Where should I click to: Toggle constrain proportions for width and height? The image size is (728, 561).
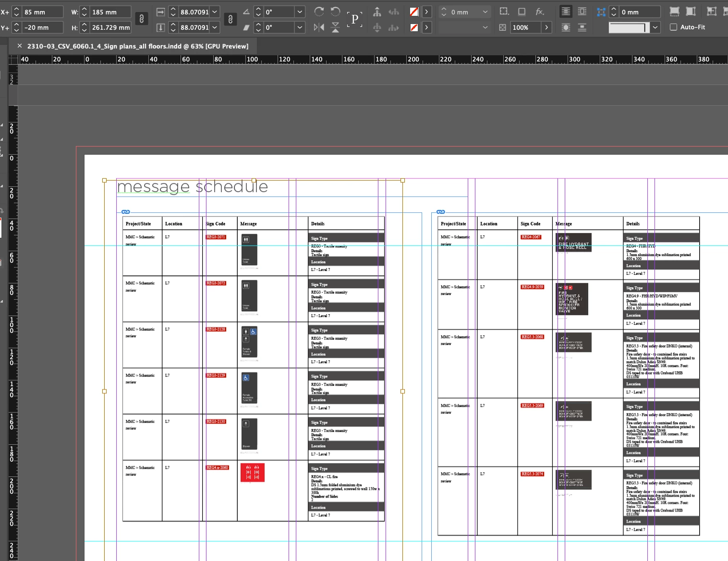(141, 19)
